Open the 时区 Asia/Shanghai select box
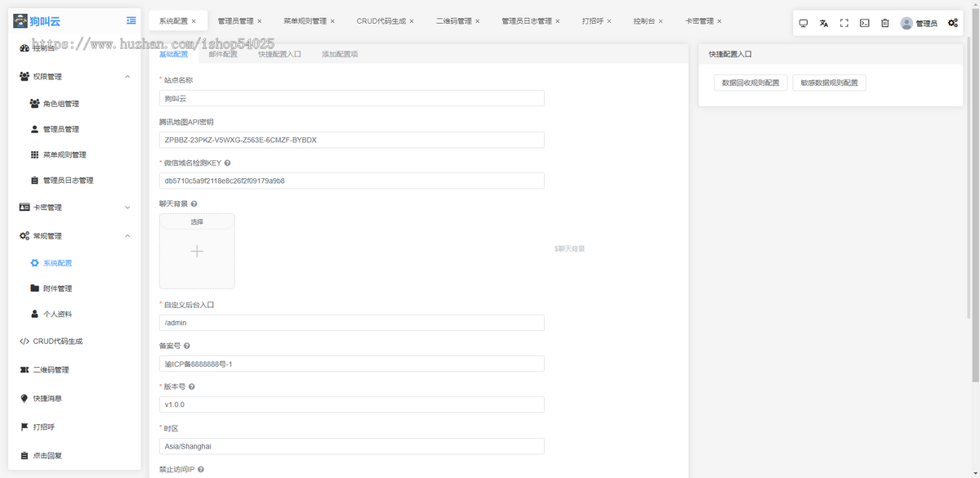The width and height of the screenshot is (980, 478). pos(352,446)
